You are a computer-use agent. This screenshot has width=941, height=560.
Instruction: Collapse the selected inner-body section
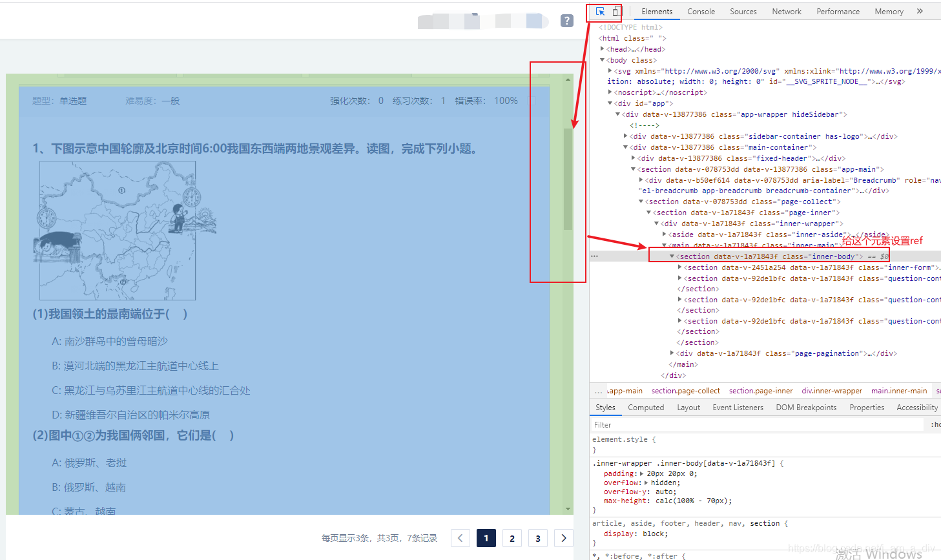672,256
